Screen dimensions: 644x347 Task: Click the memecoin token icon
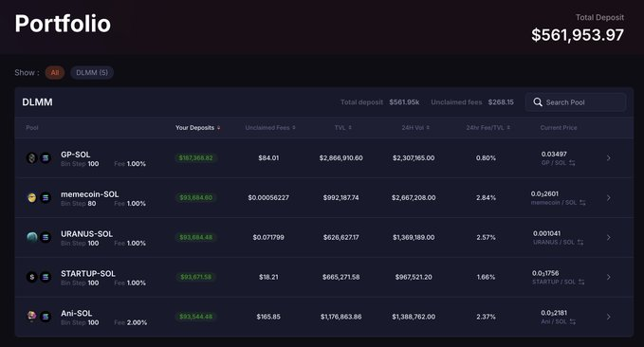point(32,198)
